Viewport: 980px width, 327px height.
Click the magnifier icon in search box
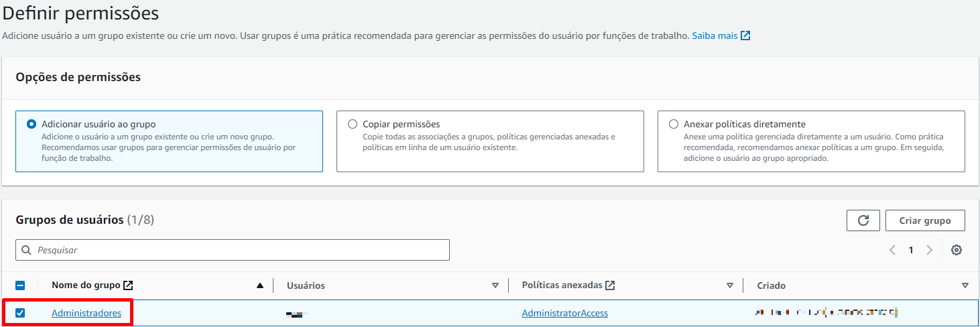click(27, 250)
